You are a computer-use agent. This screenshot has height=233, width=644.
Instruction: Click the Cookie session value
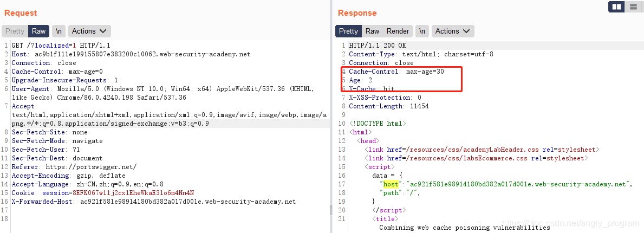tap(133, 193)
